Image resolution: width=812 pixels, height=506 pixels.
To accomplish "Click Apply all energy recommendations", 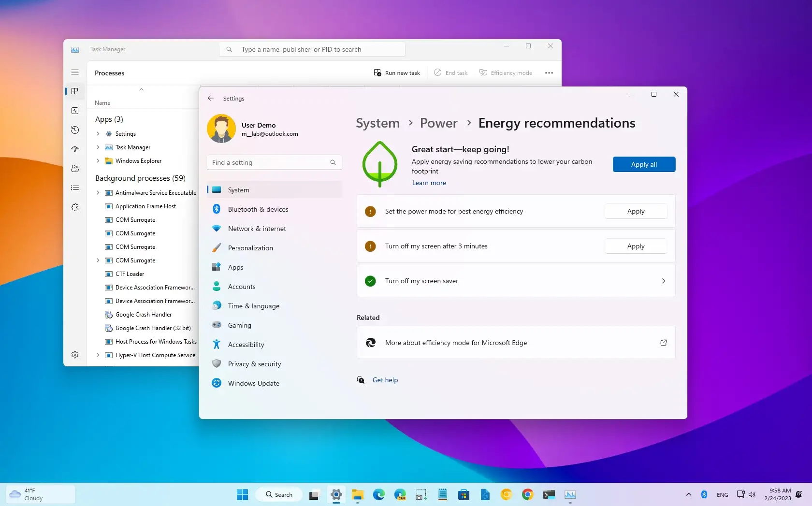I will (x=643, y=164).
